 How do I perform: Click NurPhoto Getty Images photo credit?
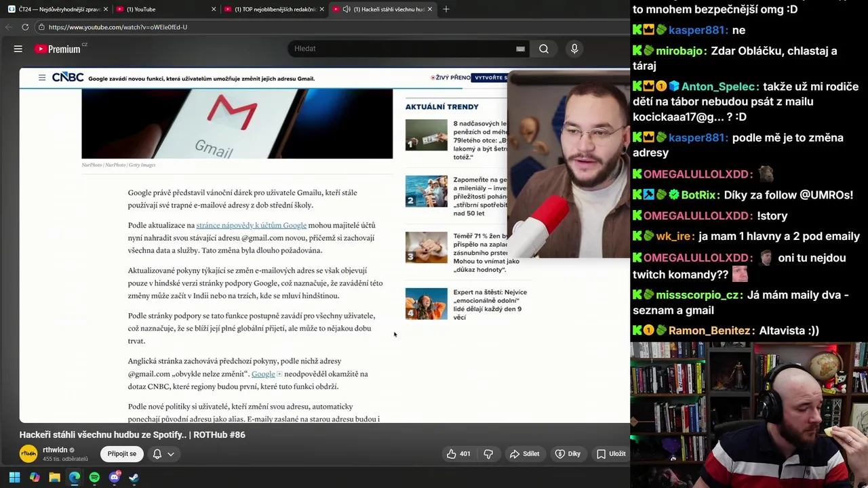(119, 165)
